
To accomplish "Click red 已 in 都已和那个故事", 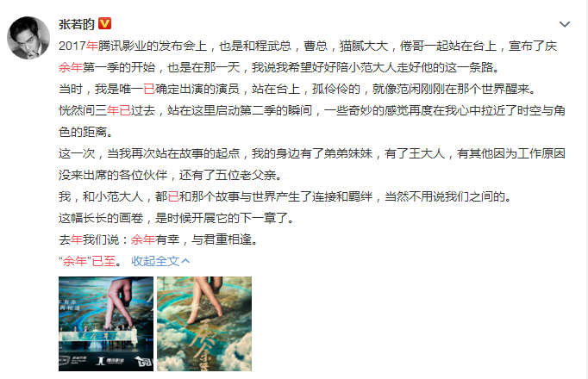I will coord(173,196).
